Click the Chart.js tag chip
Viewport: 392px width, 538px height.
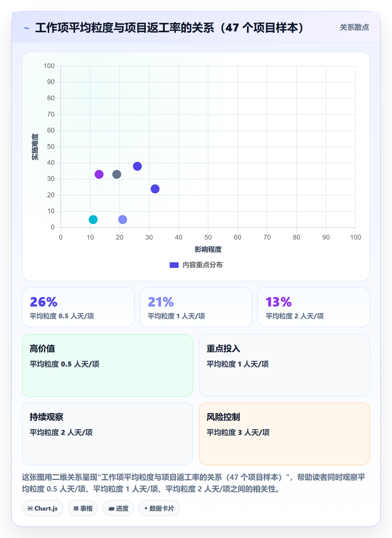tap(43, 508)
